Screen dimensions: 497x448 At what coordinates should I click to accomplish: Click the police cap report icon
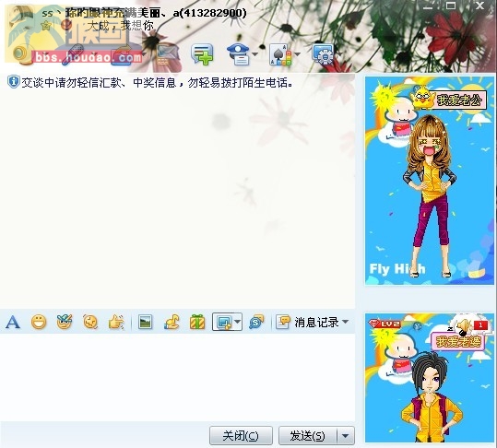(x=238, y=54)
